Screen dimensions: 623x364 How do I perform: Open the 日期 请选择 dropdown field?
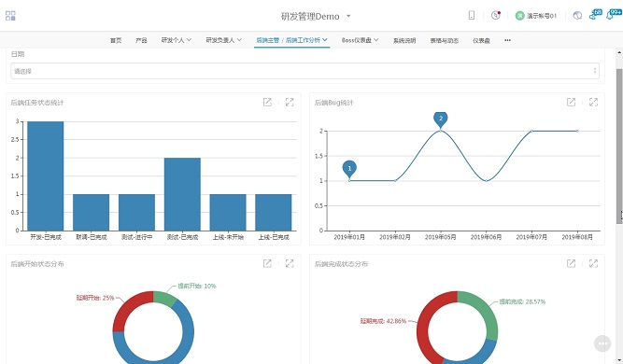(304, 71)
